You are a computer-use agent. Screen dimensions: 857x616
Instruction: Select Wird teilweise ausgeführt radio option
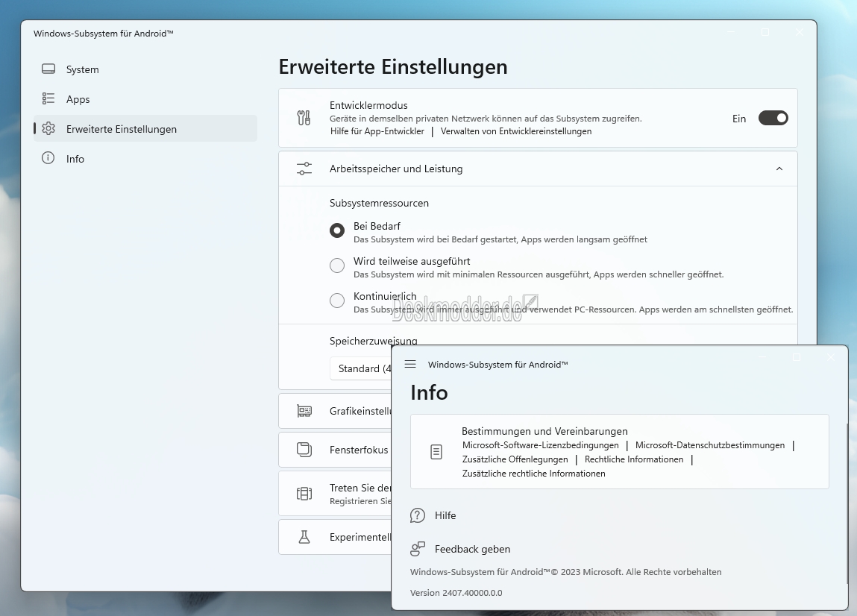pos(337,265)
